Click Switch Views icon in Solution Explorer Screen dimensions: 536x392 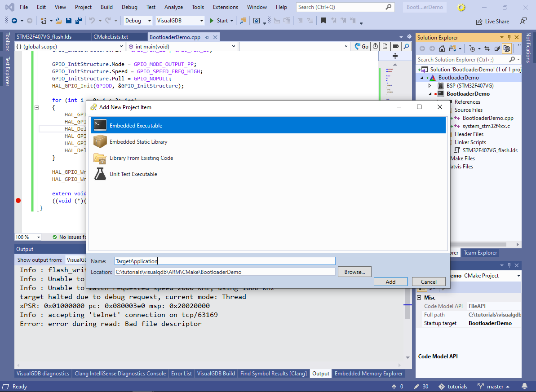(452, 48)
